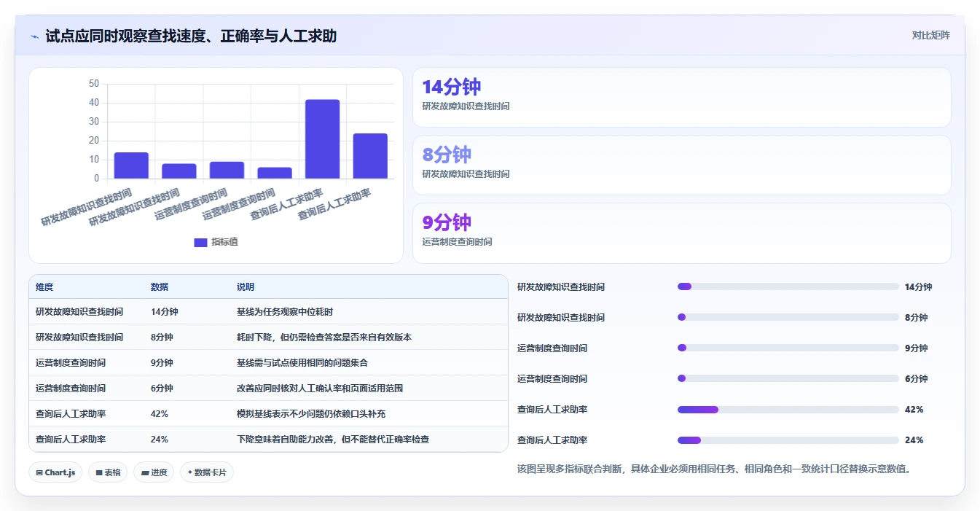Open the 8分钟 data card
This screenshot has width=980, height=511.
[682, 165]
